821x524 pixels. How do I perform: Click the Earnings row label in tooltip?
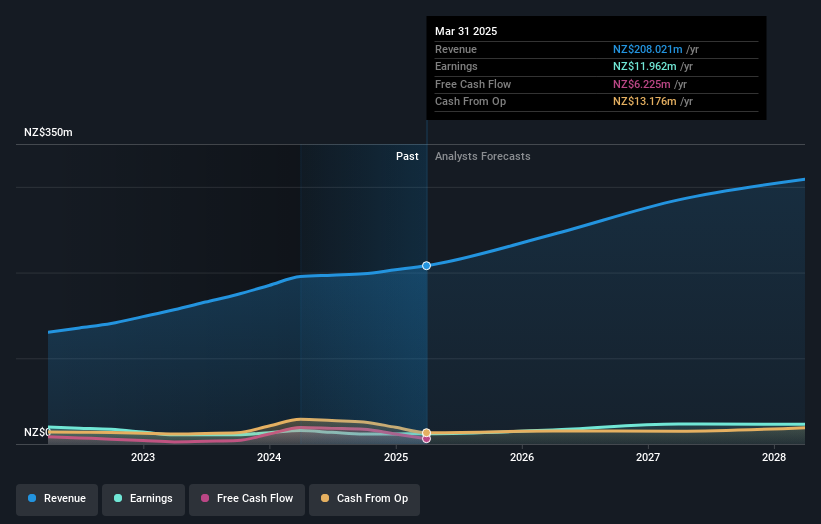pos(456,66)
